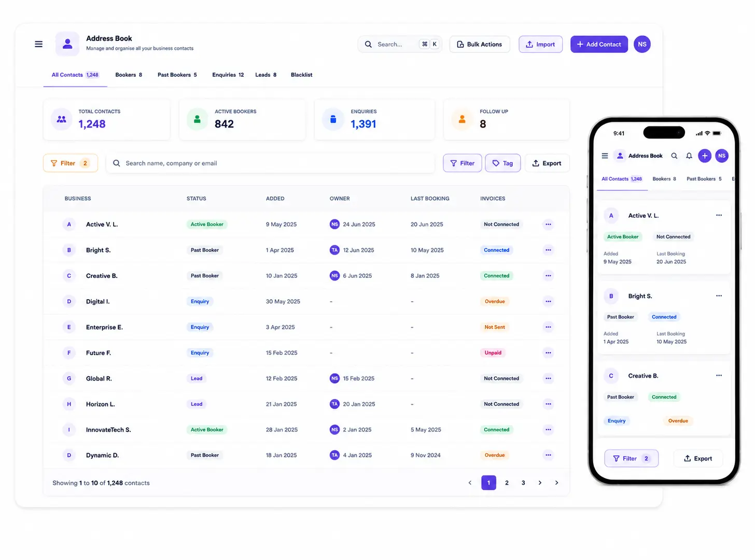Open row options for Horizon L.
755x560 pixels.
click(548, 404)
